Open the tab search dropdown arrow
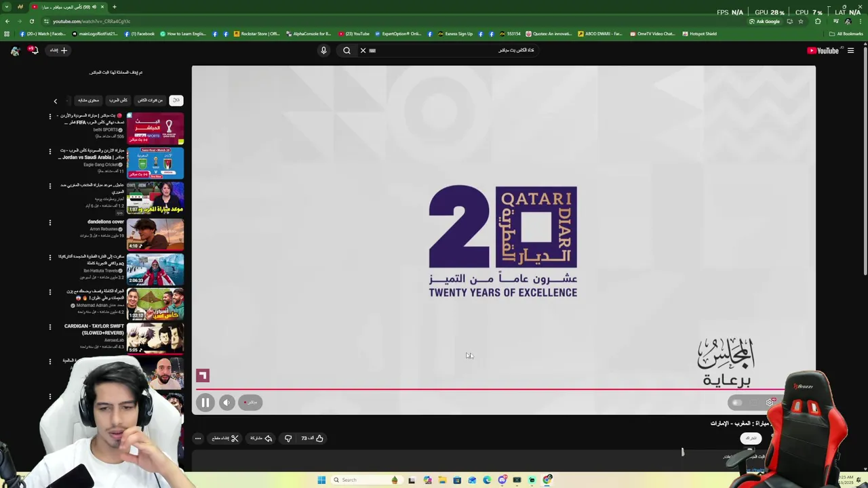Screen dimensions: 868x488 click(x=6, y=7)
